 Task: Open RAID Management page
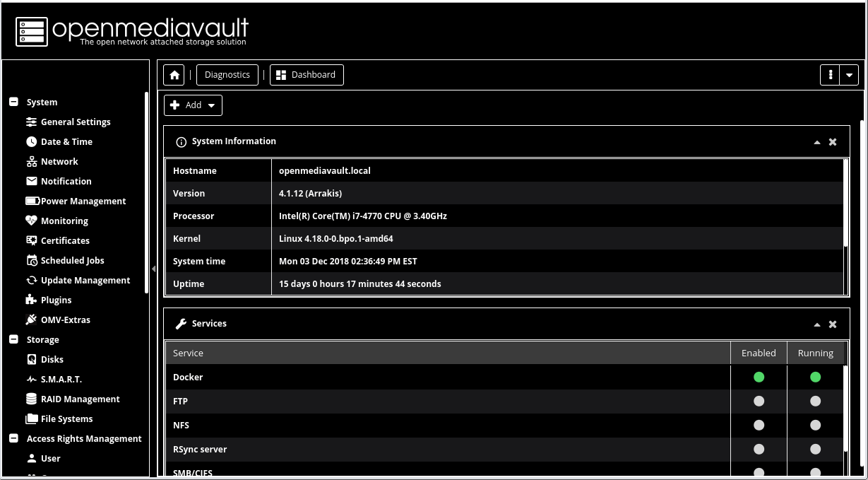point(81,399)
